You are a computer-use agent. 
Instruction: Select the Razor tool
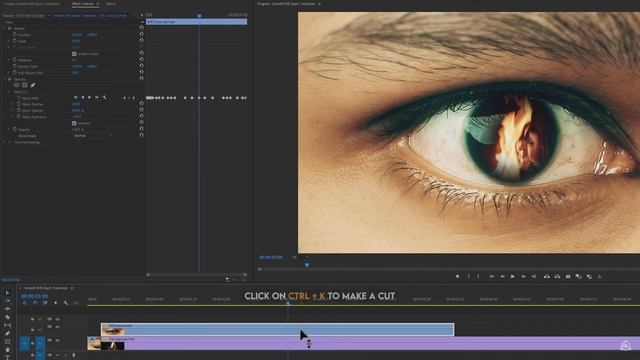click(x=7, y=317)
